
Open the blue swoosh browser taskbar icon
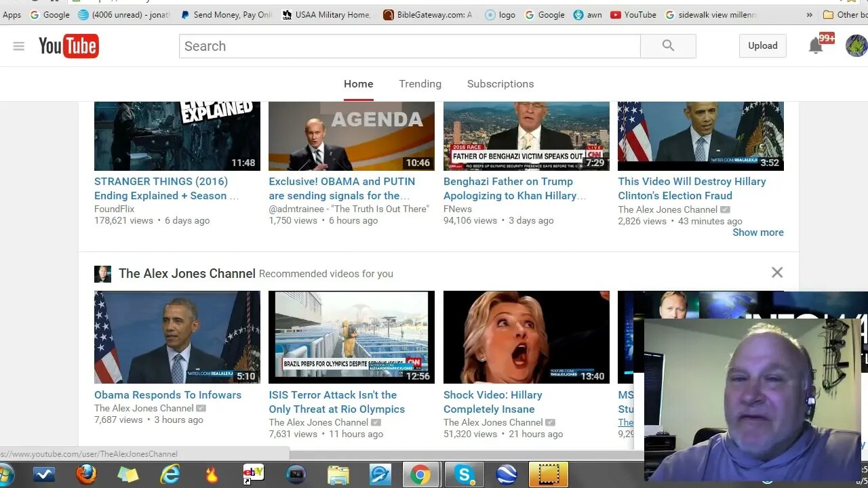click(380, 474)
